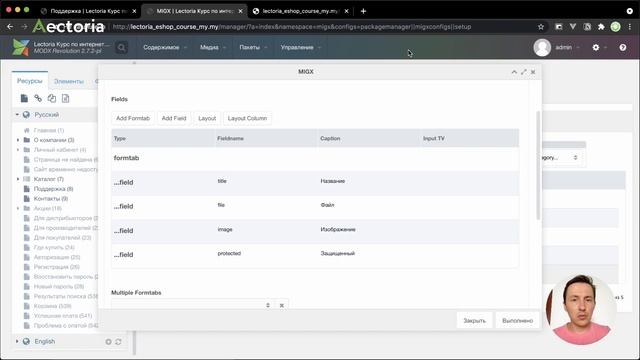Open the manager search magnifier icon

pos(122,47)
